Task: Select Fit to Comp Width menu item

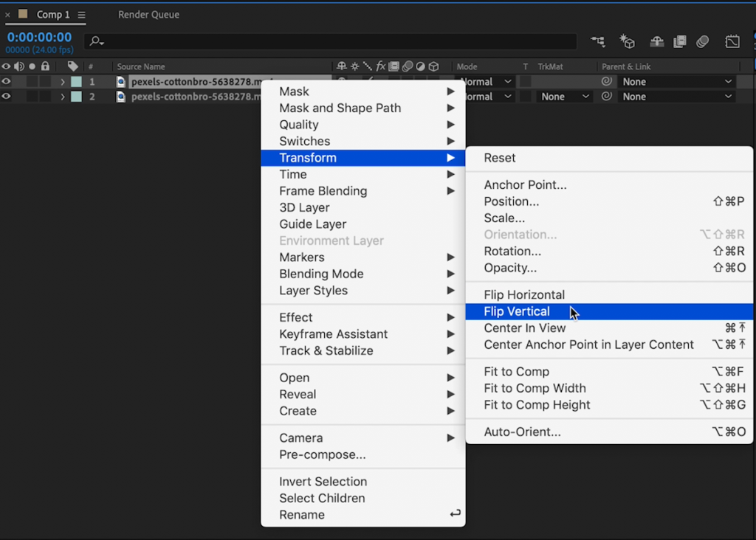Action: 535,388
